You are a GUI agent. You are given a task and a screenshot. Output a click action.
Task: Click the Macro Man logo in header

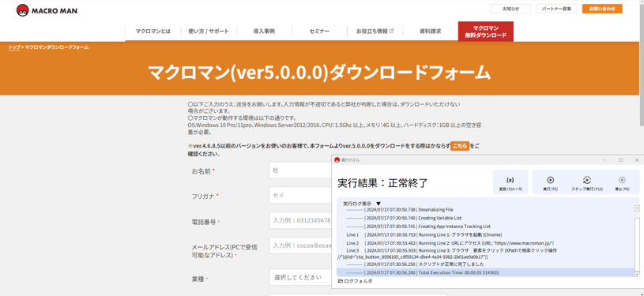tap(47, 10)
